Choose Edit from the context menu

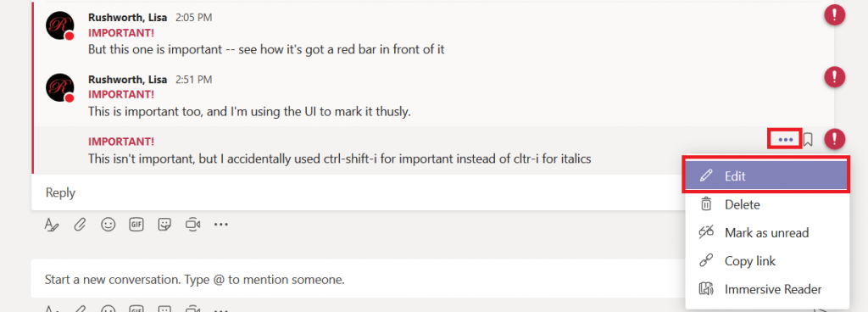pos(766,175)
